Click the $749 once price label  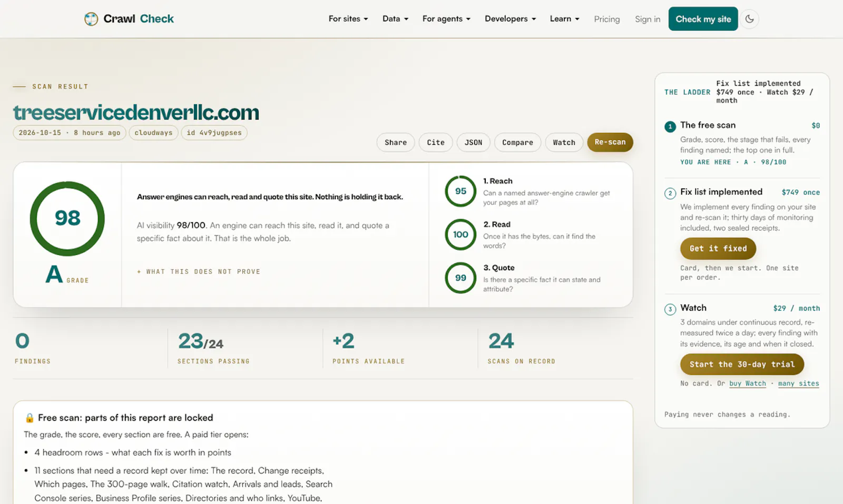[x=801, y=192]
